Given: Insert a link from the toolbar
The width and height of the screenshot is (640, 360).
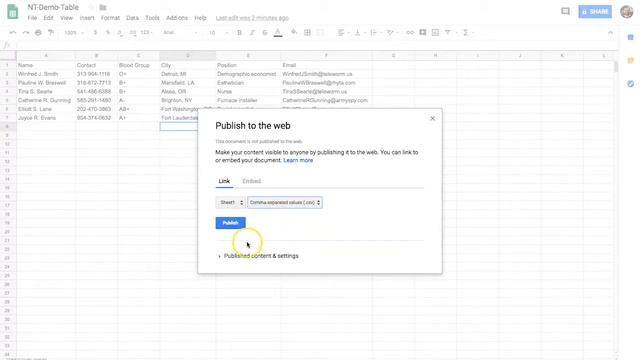Looking at the screenshot, I should click(410, 33).
